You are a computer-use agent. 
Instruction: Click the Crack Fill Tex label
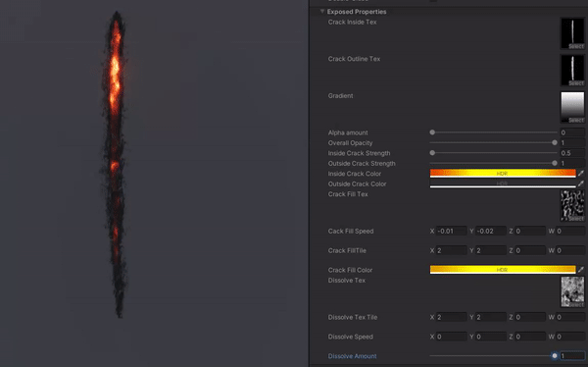point(348,194)
